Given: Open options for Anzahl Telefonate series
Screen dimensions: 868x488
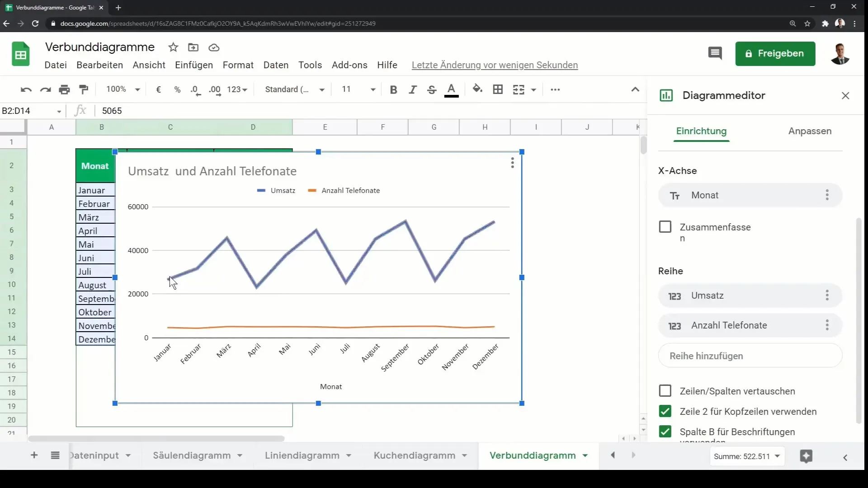Looking at the screenshot, I should click(827, 325).
